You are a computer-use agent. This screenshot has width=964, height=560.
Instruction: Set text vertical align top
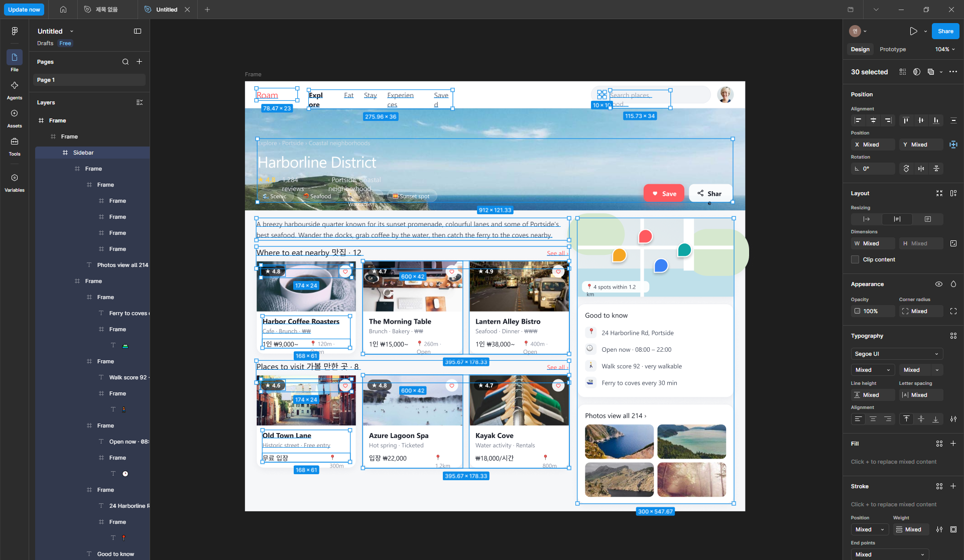(906, 419)
